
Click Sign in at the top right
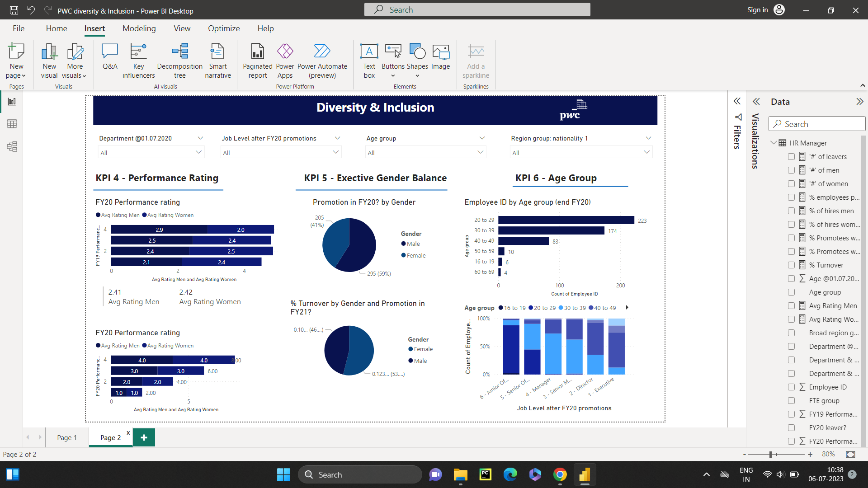pos(757,9)
